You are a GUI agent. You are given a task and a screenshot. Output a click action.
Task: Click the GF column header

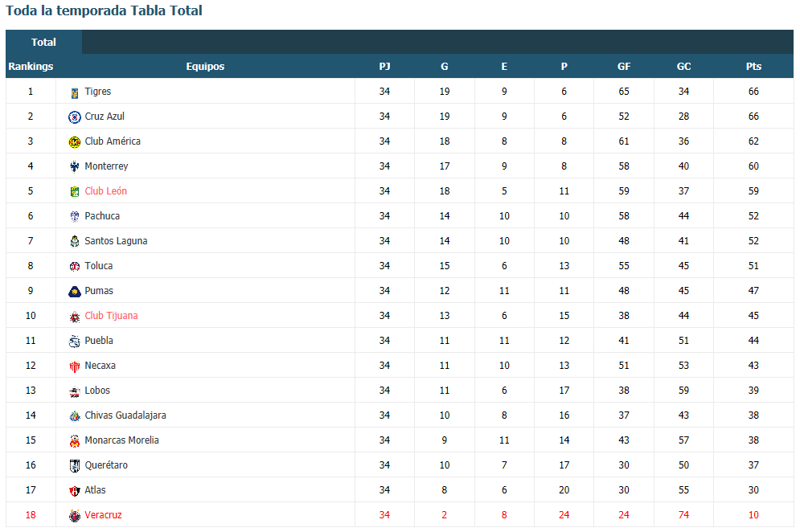click(624, 67)
